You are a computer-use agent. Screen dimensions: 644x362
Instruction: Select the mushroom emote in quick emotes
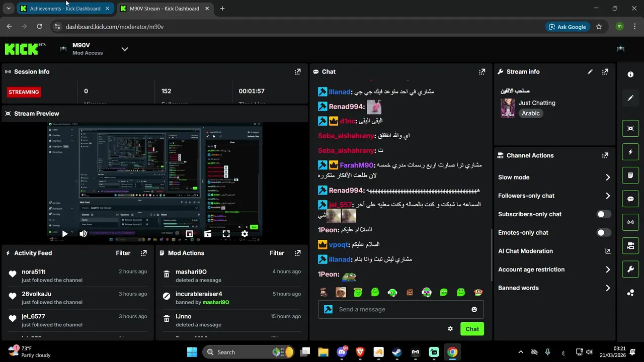[478, 292]
